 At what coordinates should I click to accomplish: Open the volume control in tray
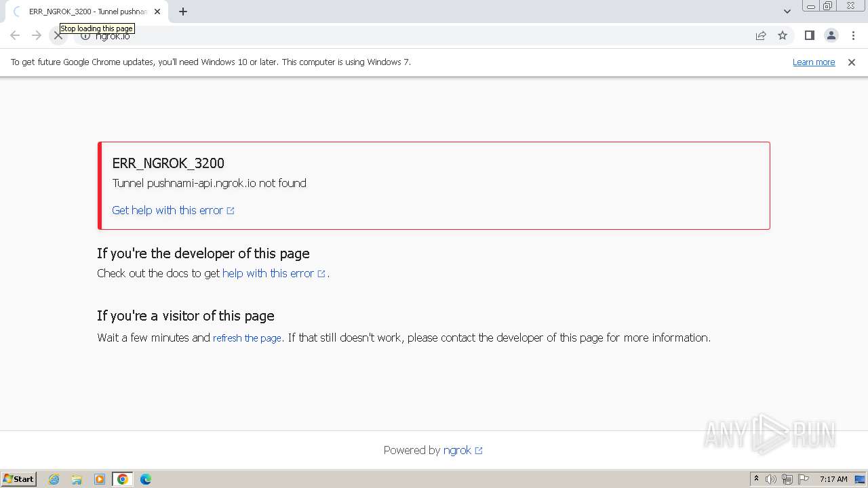tap(771, 479)
